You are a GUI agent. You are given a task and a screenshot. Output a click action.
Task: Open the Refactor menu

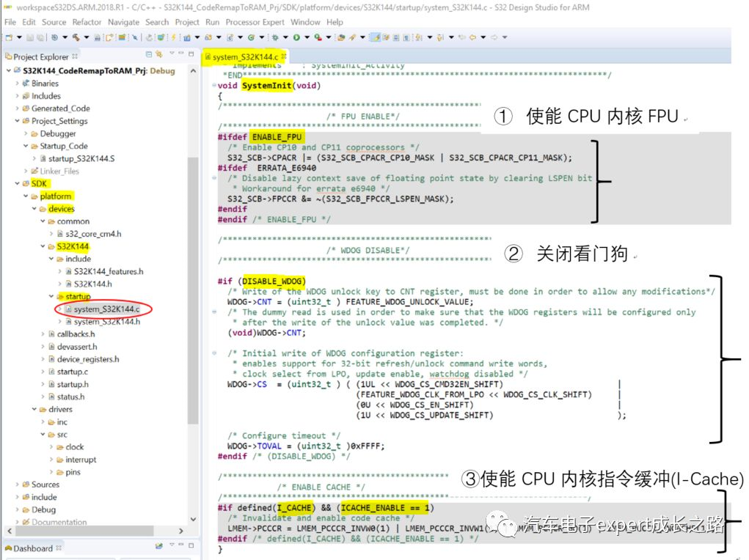[x=87, y=22]
